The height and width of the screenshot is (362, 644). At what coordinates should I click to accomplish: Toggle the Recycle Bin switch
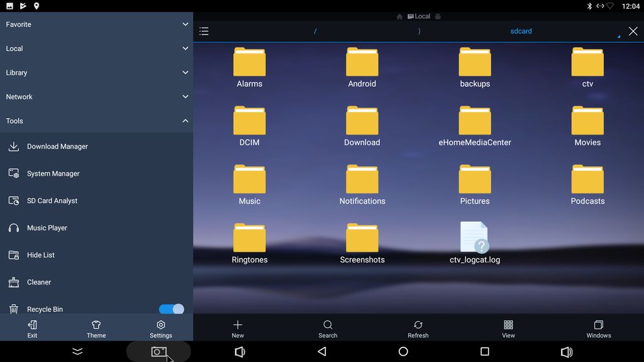click(171, 309)
